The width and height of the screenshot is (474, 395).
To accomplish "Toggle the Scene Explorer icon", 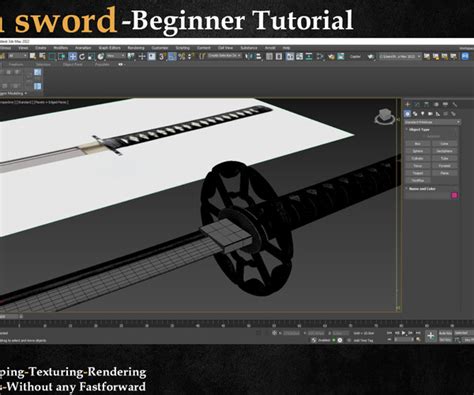I will coord(269,56).
